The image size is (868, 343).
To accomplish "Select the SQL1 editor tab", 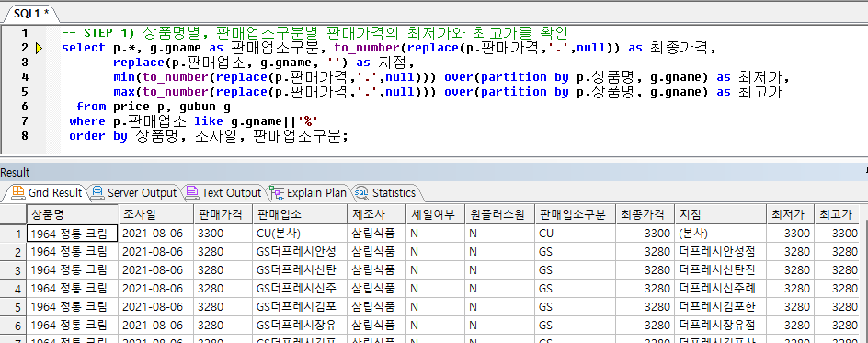I will click(x=31, y=13).
